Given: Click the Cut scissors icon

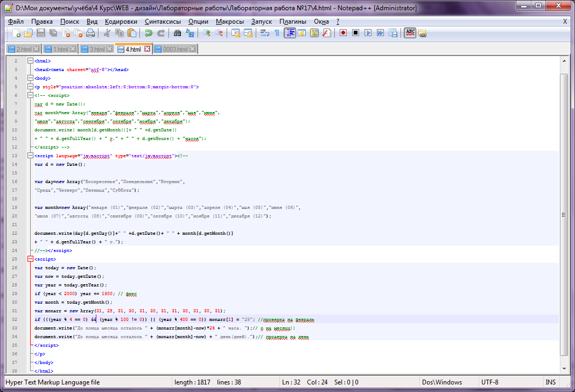Looking at the screenshot, I should coord(107,33).
